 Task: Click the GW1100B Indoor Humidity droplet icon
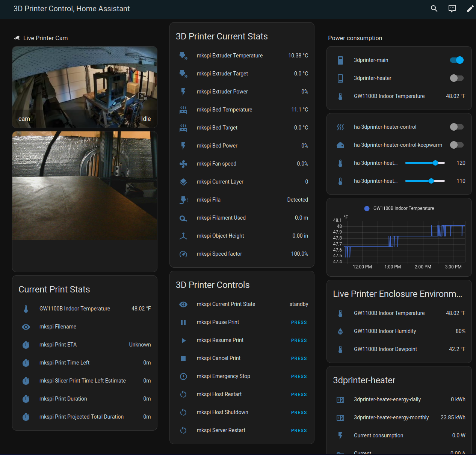pyautogui.click(x=340, y=331)
